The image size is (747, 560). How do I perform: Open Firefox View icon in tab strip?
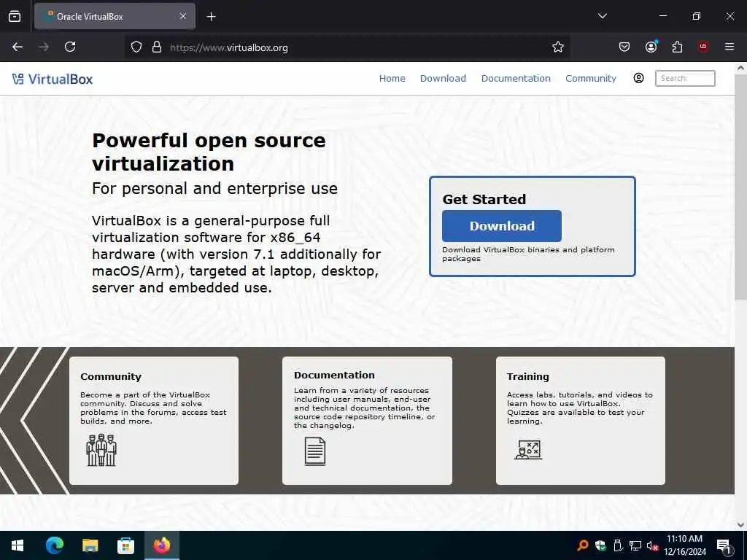pos(15,16)
